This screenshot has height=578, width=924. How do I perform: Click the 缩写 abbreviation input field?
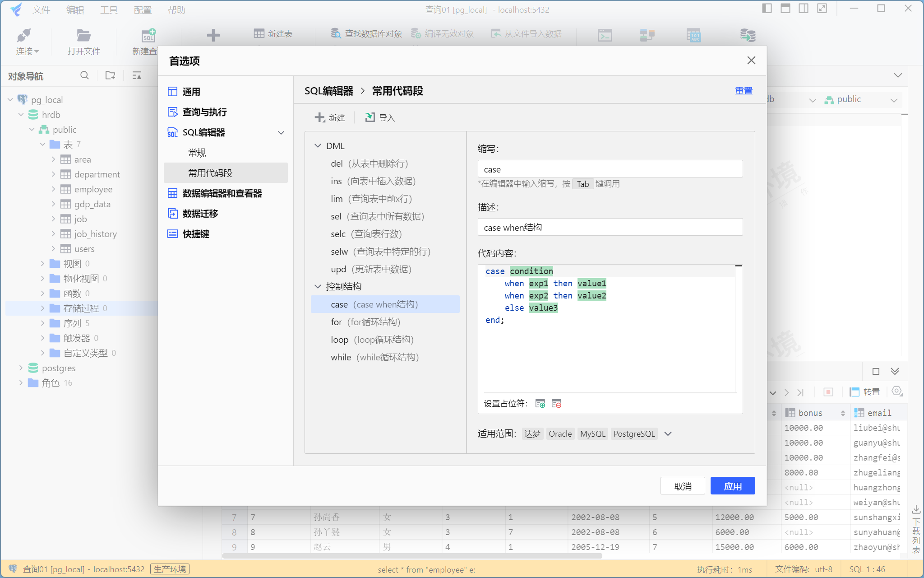[x=610, y=169]
